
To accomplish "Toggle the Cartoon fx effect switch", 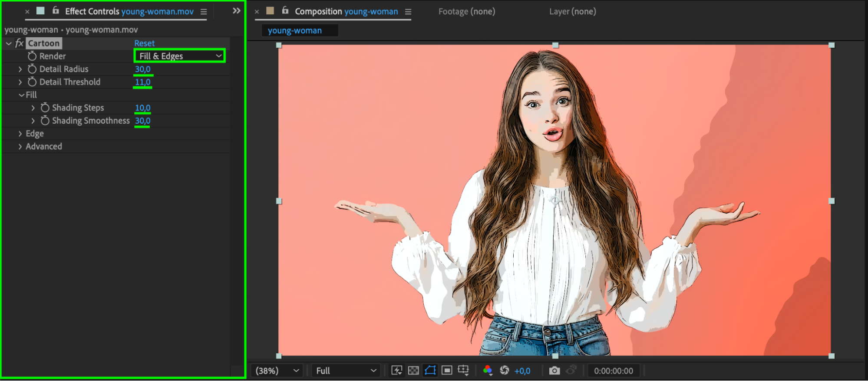I will pyautogui.click(x=19, y=43).
